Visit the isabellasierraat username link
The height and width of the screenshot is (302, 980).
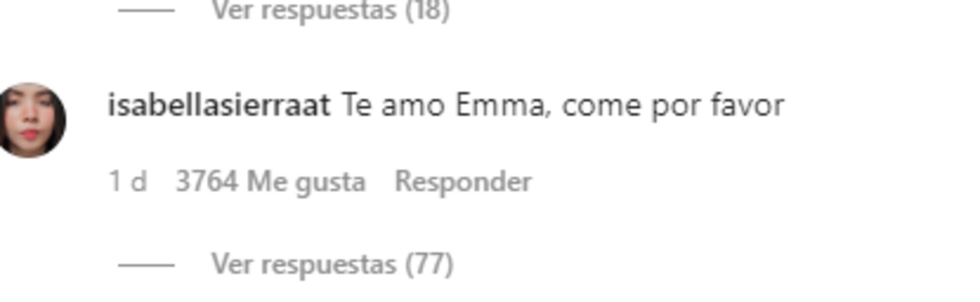219,105
